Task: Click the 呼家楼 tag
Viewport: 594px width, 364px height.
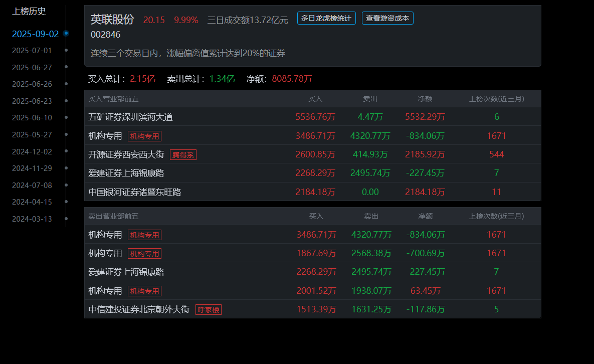Action: pyautogui.click(x=209, y=310)
